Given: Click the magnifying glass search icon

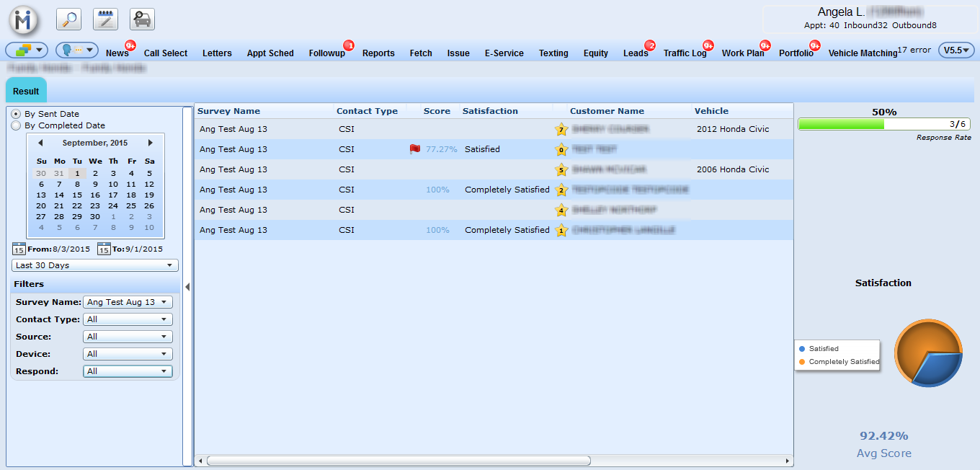Looking at the screenshot, I should [x=68, y=19].
